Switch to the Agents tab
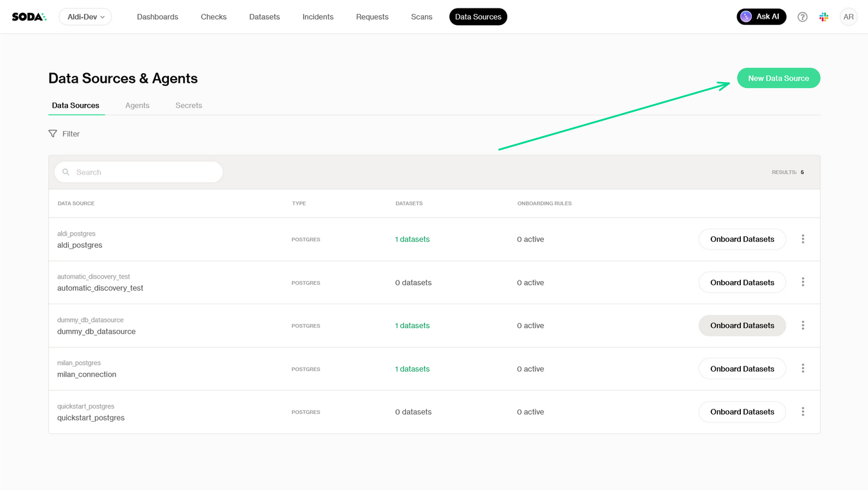Screen dimensions: 868x491 point(137,105)
